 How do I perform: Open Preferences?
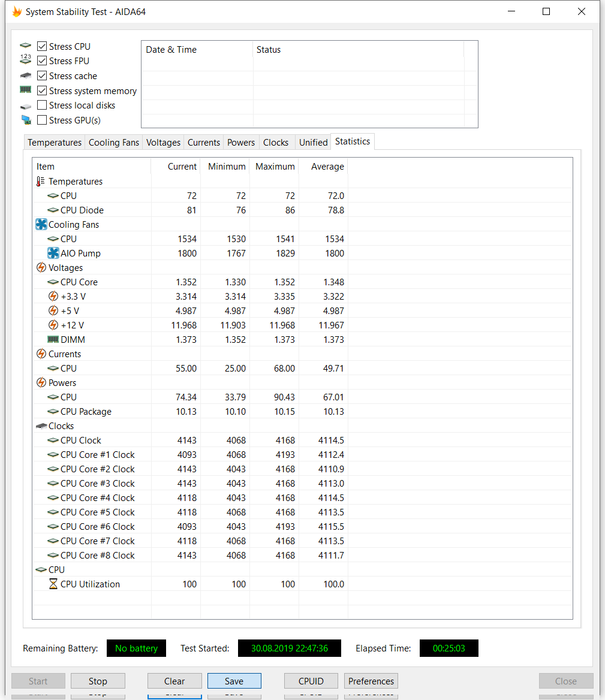pyautogui.click(x=371, y=681)
